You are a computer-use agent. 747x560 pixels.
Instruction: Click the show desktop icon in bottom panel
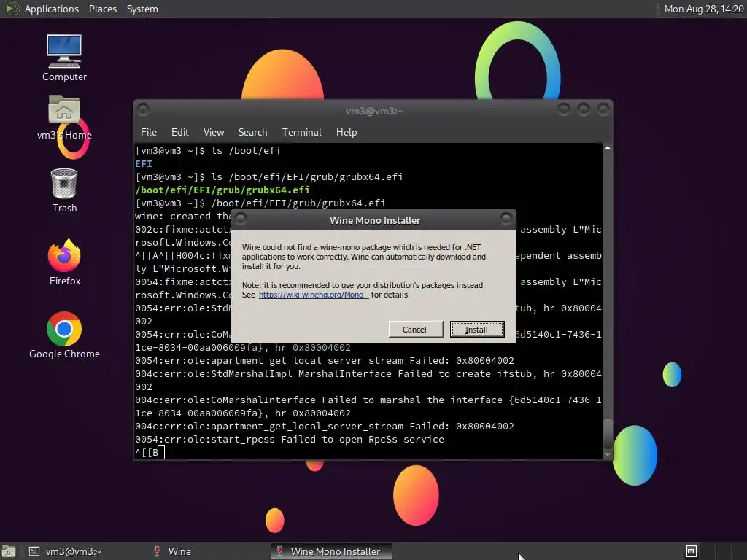click(8, 551)
